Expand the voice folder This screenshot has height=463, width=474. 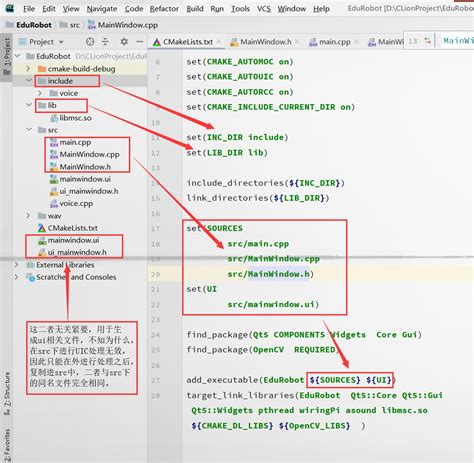pos(40,93)
